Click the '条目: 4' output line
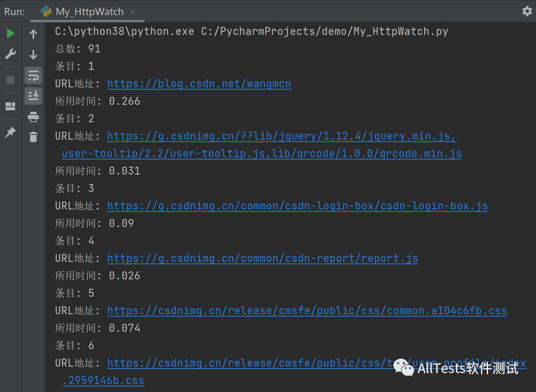 pyautogui.click(x=75, y=240)
